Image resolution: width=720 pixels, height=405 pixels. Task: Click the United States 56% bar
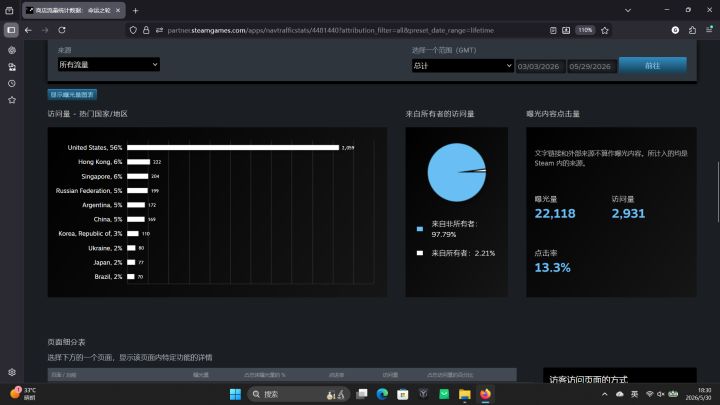point(233,147)
